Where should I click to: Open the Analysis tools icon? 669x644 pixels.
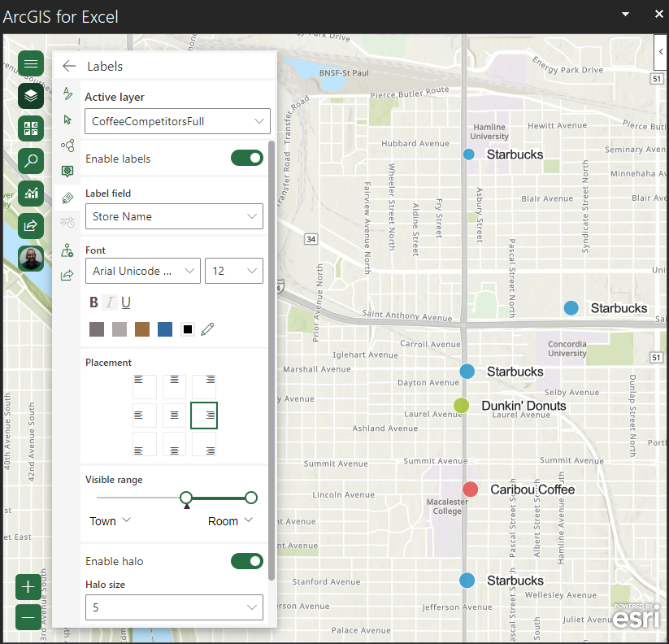coord(30,194)
